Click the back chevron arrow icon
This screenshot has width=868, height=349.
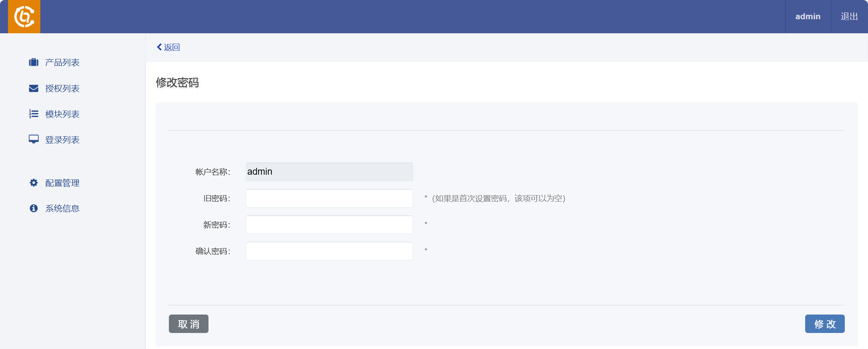(x=159, y=47)
